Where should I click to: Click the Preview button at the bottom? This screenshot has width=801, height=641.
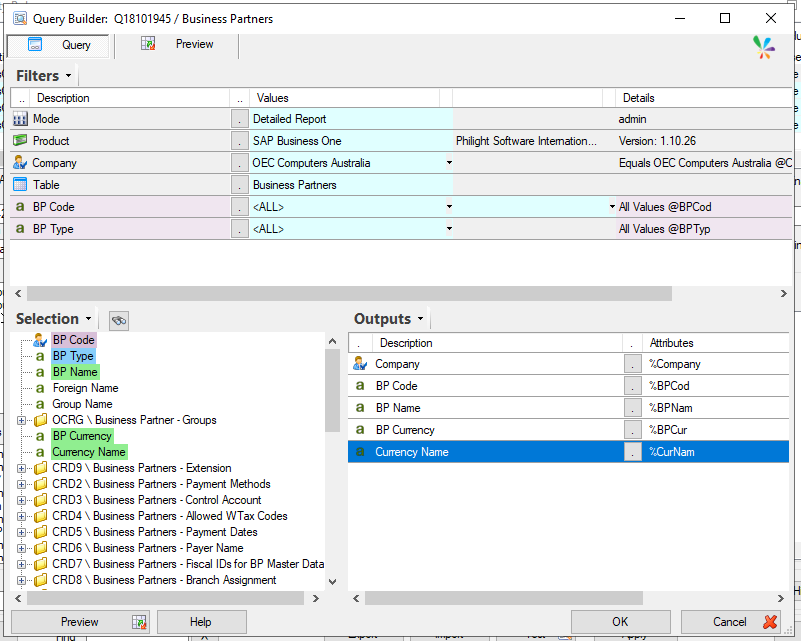click(80, 622)
